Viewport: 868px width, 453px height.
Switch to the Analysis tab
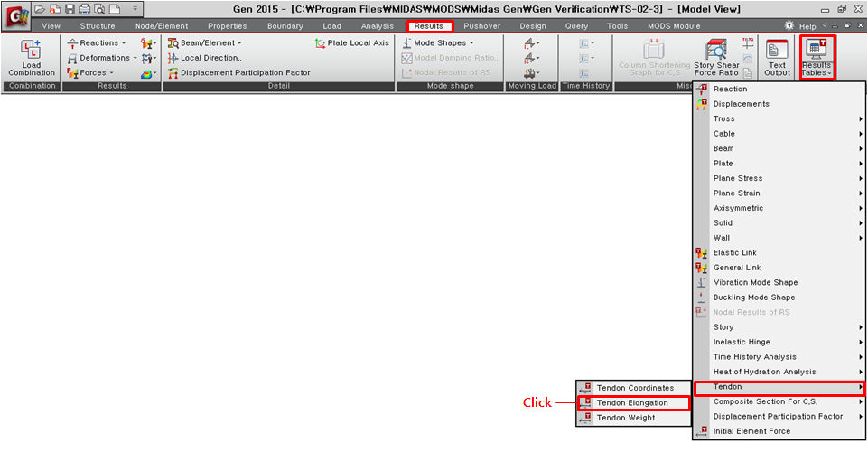point(378,26)
